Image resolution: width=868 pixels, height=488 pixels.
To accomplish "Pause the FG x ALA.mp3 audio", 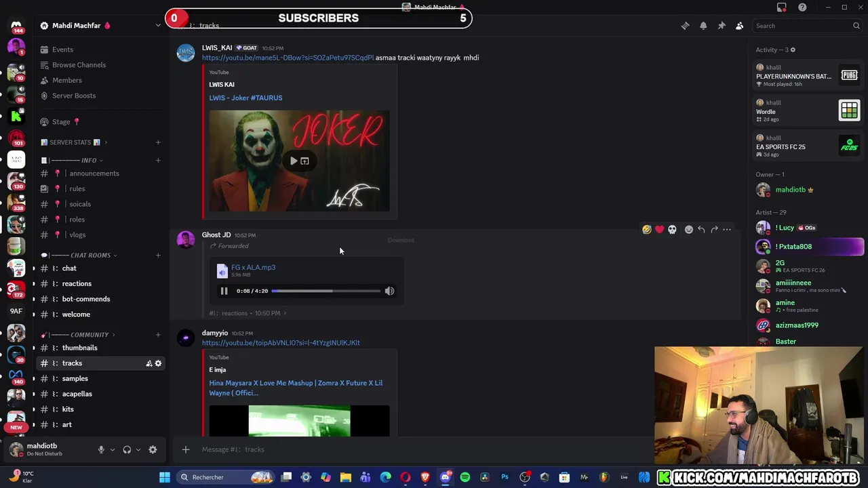I will click(x=224, y=291).
